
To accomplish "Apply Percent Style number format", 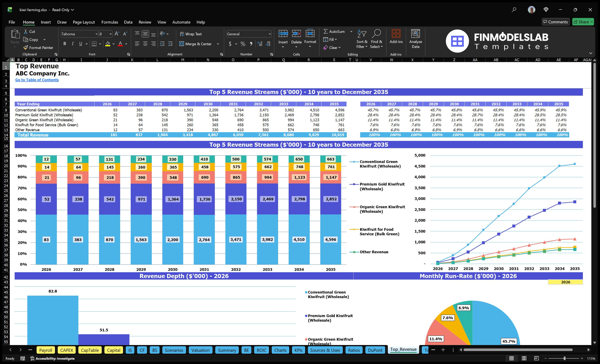I will click(x=243, y=44).
